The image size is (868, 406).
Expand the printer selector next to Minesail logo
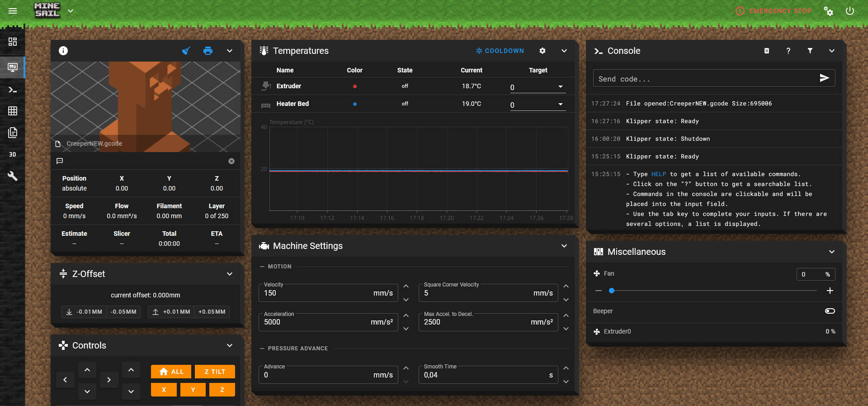pyautogui.click(x=71, y=11)
